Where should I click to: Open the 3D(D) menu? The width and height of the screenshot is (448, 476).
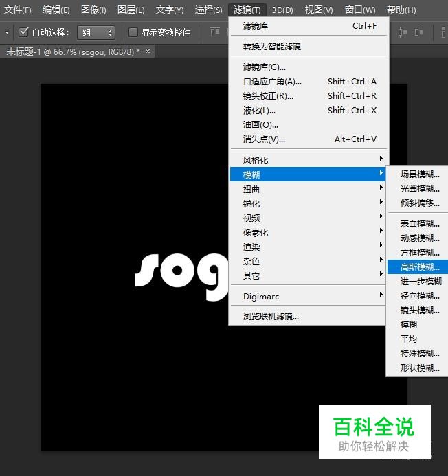tap(282, 10)
